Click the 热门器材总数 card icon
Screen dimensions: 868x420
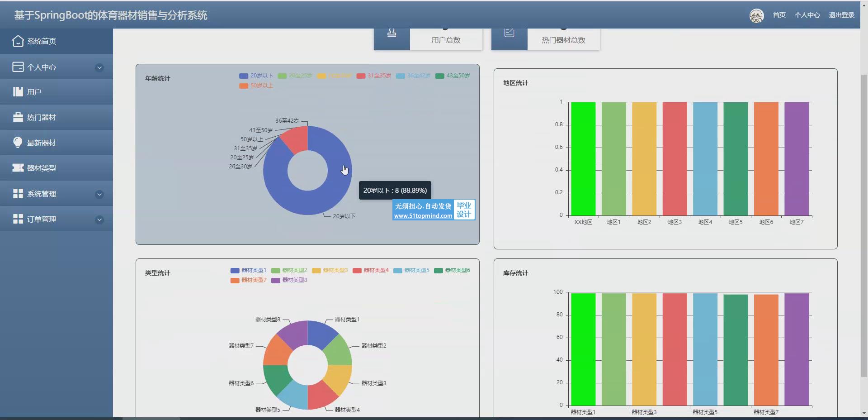coord(509,34)
